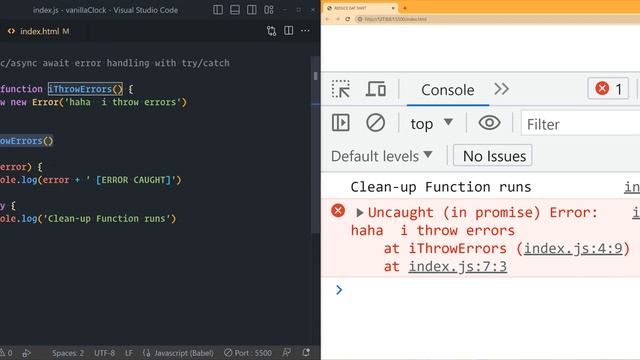Open the DevTools error count badge

(x=608, y=89)
